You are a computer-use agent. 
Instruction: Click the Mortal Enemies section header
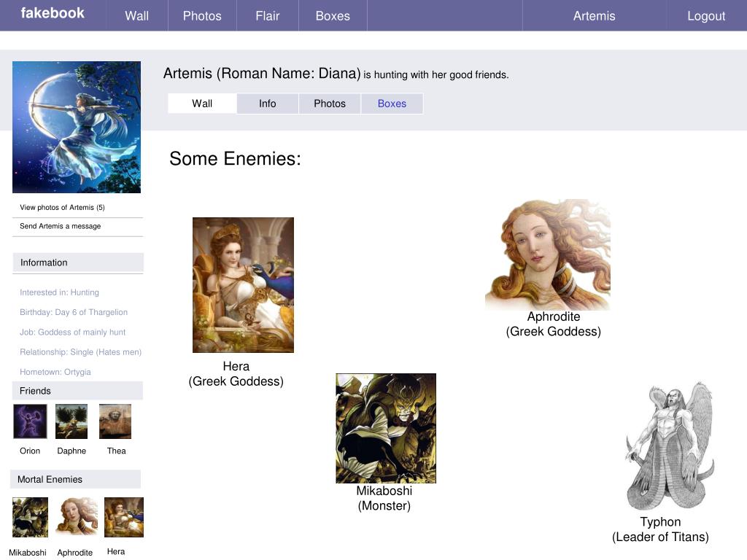pos(75,479)
